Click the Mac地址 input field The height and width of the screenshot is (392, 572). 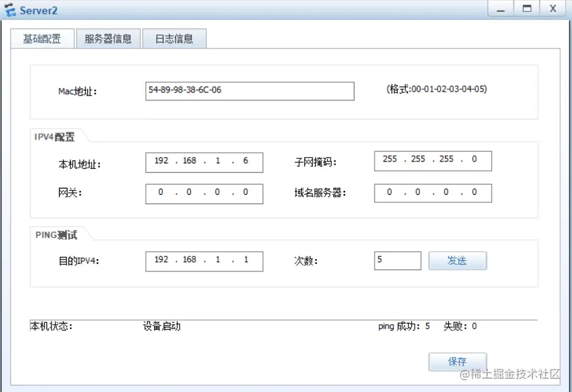tap(250, 91)
